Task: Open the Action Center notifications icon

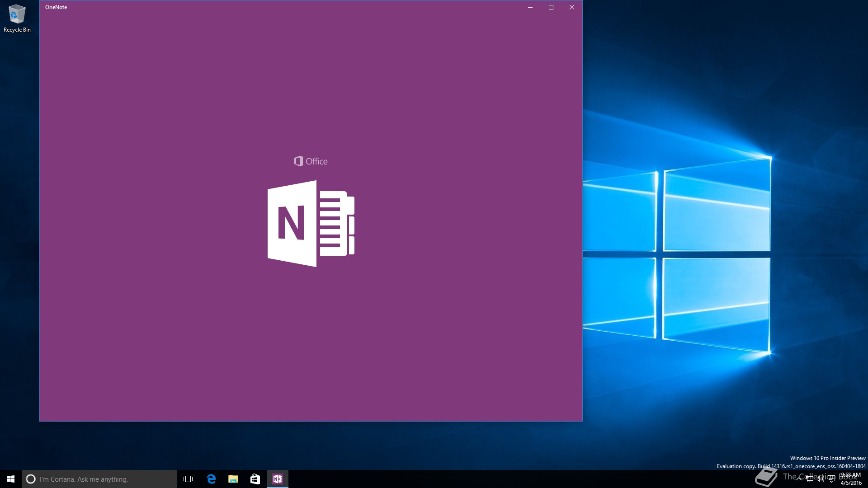Action: pos(831,479)
